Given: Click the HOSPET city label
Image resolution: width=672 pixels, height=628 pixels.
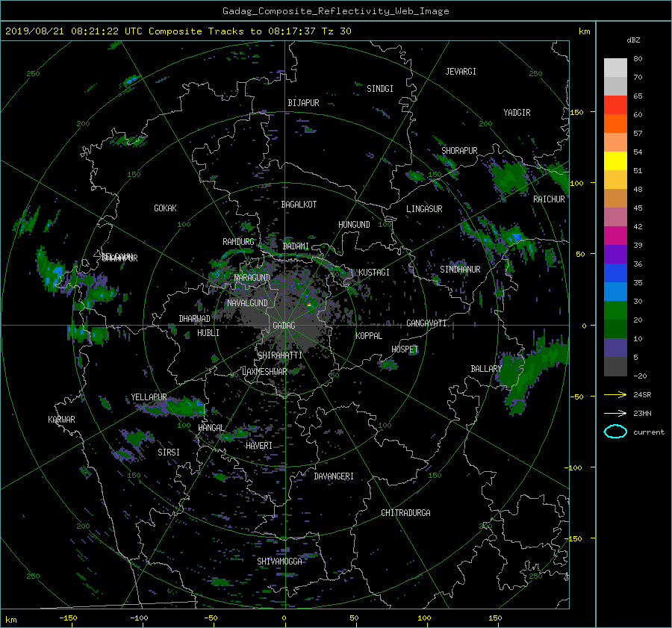Looking at the screenshot, I should [405, 349].
